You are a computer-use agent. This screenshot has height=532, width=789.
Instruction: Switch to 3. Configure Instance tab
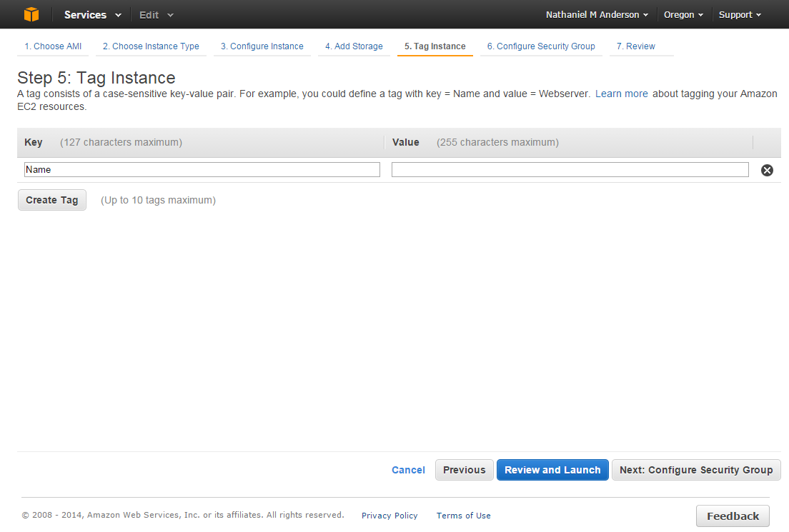[x=262, y=46]
